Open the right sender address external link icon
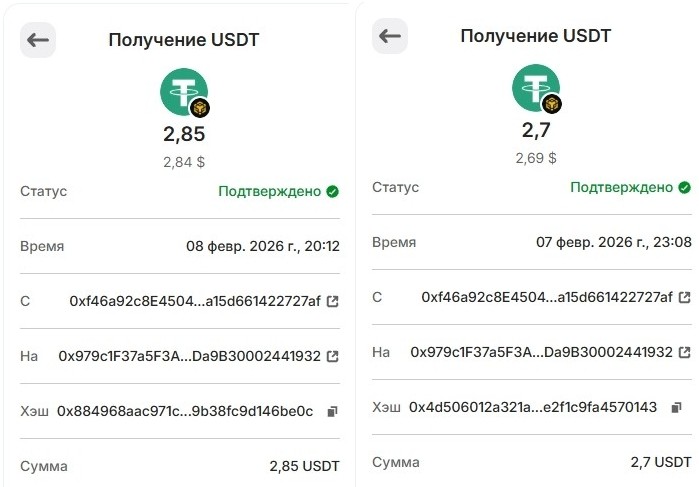The image size is (699, 487). [684, 297]
